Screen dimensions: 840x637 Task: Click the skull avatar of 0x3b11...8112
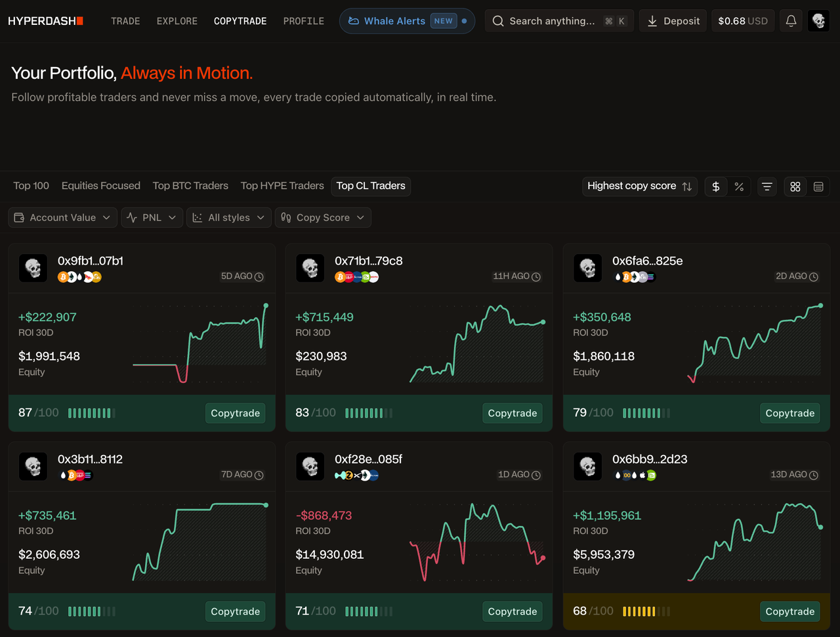point(33,466)
